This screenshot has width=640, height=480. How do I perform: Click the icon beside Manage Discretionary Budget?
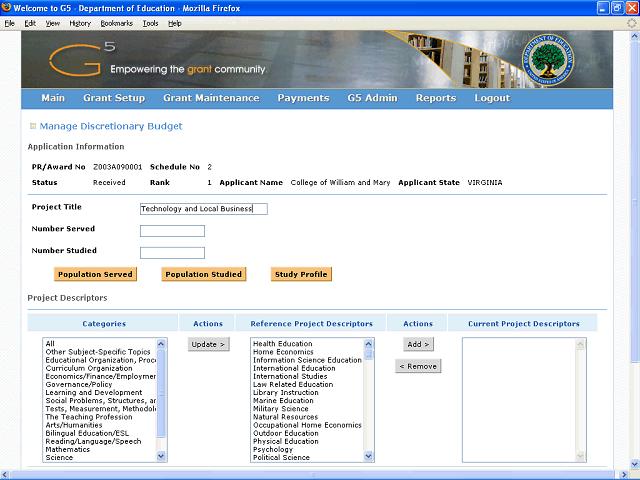(33, 126)
